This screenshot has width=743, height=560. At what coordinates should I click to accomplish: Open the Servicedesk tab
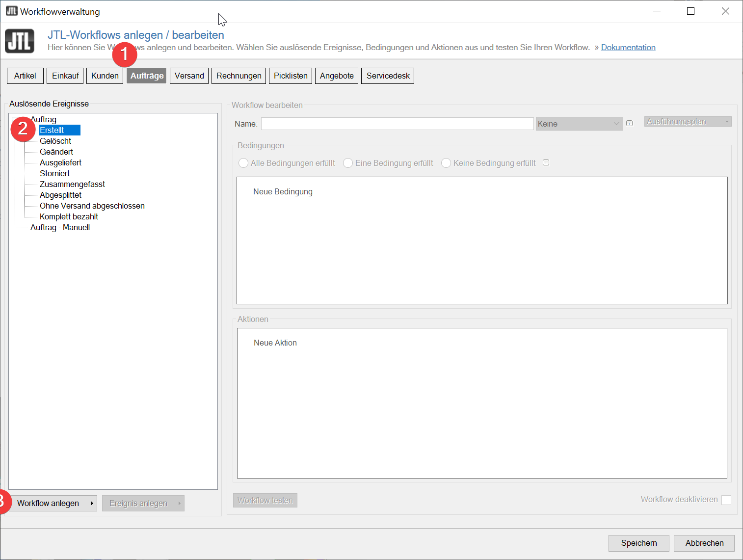[x=388, y=76]
